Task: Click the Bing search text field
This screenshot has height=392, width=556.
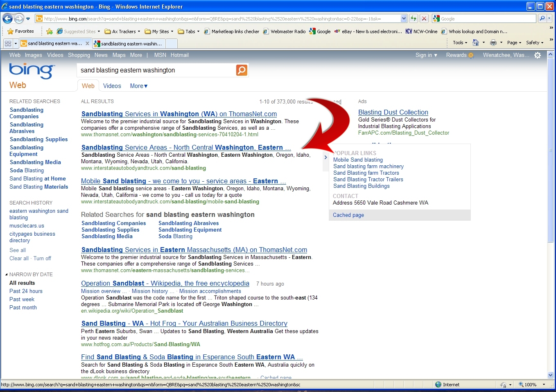Action: pyautogui.click(x=156, y=70)
